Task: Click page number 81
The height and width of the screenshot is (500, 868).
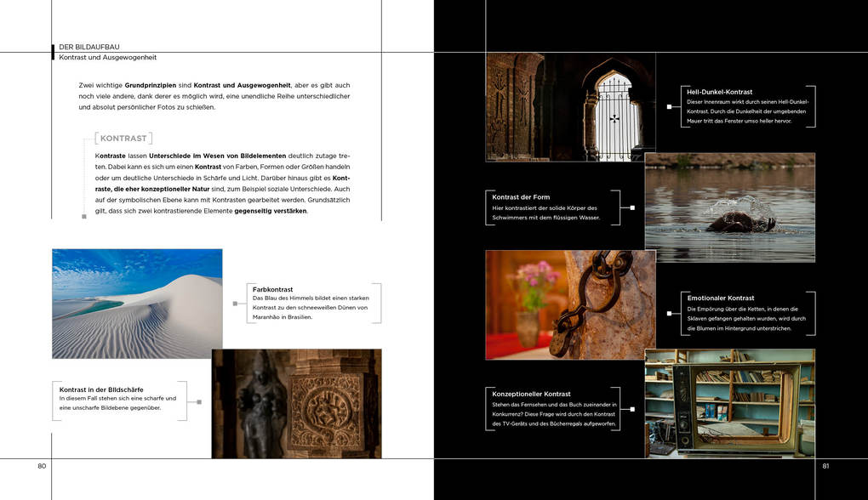Action: point(825,466)
